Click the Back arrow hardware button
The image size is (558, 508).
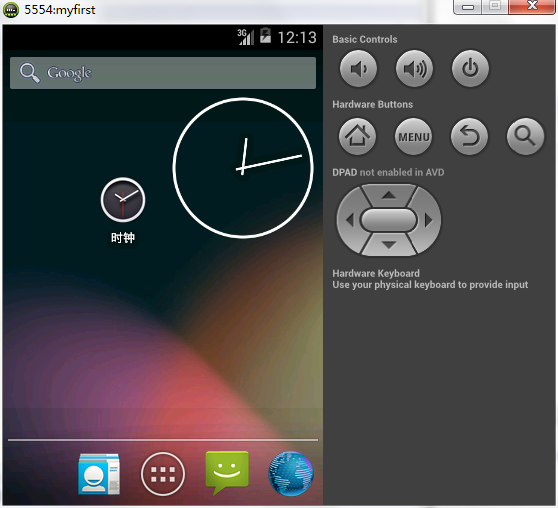tap(469, 136)
